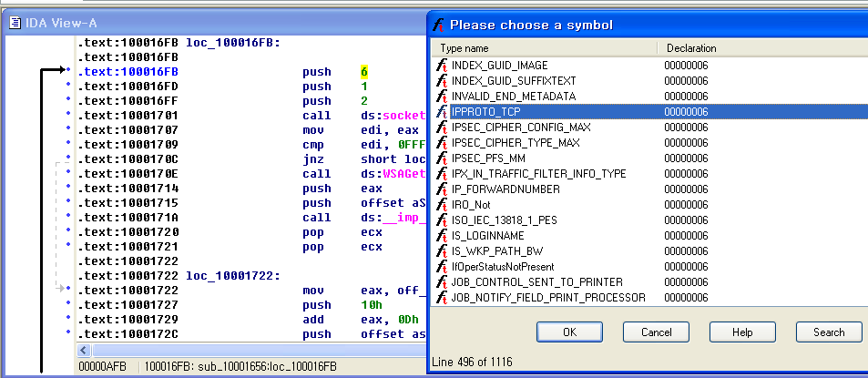
Task: Click the ds:socket call operand
Action: pyautogui.click(x=393, y=116)
